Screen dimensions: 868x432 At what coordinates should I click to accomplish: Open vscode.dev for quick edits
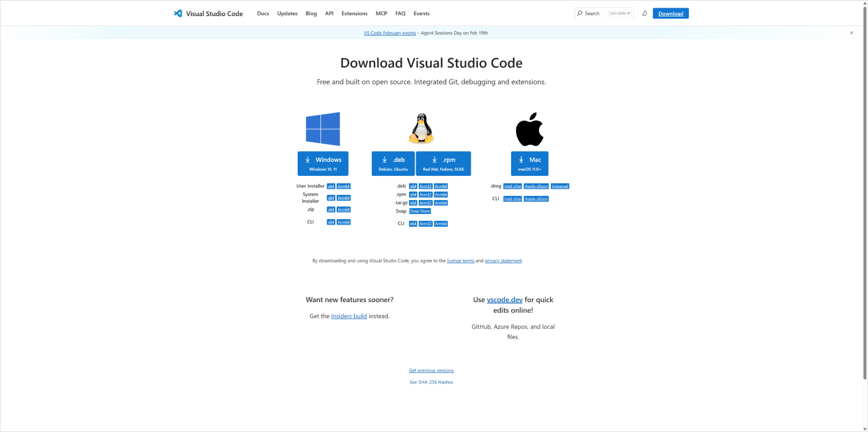click(504, 300)
